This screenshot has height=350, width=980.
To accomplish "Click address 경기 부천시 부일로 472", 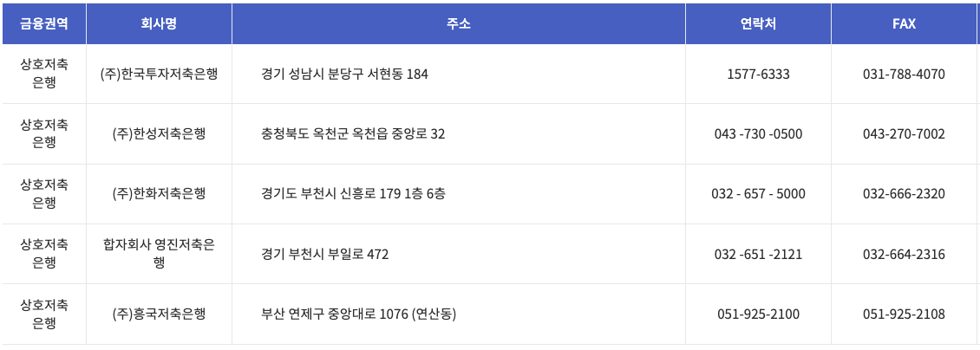I will (x=325, y=254).
